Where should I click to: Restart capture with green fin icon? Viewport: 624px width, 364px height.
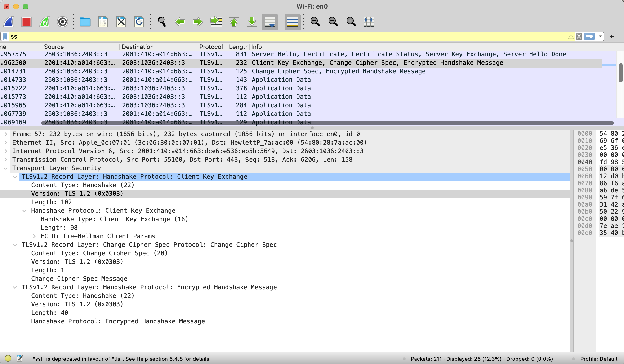[x=45, y=22]
